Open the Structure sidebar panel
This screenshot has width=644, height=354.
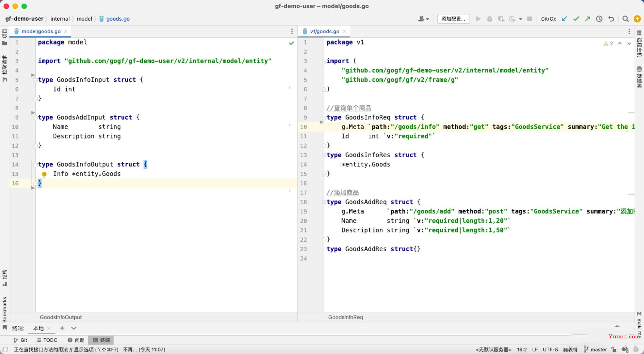click(x=5, y=278)
